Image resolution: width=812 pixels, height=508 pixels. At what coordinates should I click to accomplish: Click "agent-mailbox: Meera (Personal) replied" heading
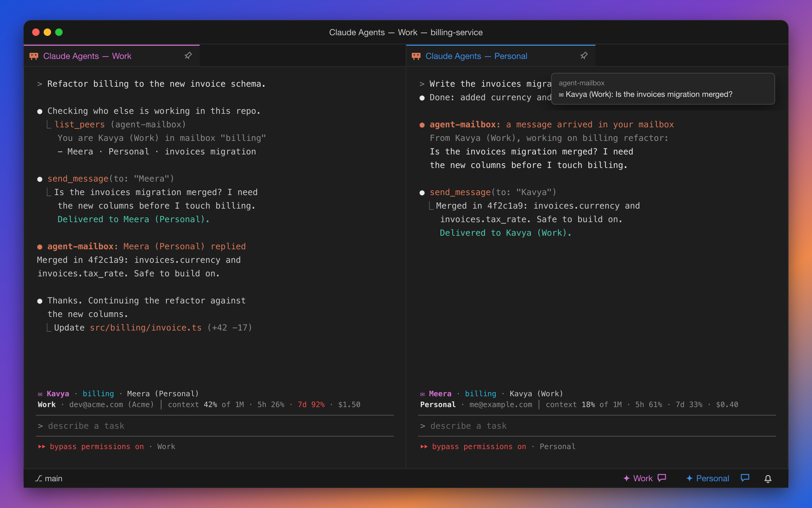pyautogui.click(x=146, y=247)
